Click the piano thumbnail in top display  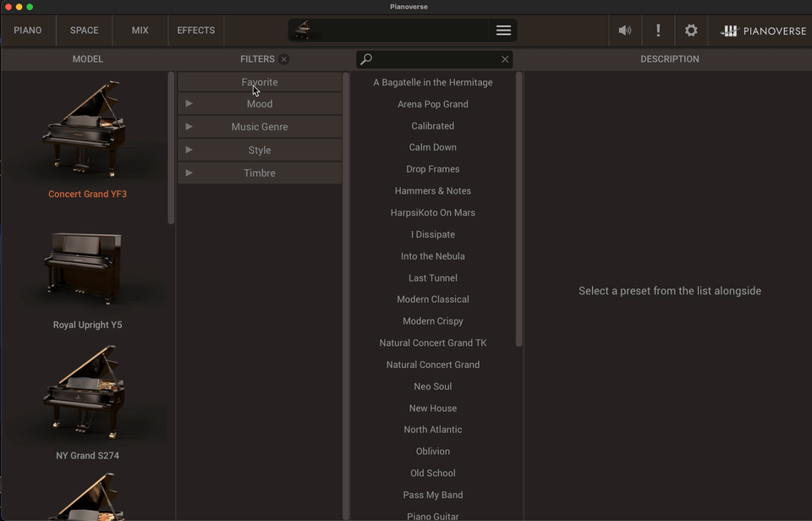coord(303,30)
